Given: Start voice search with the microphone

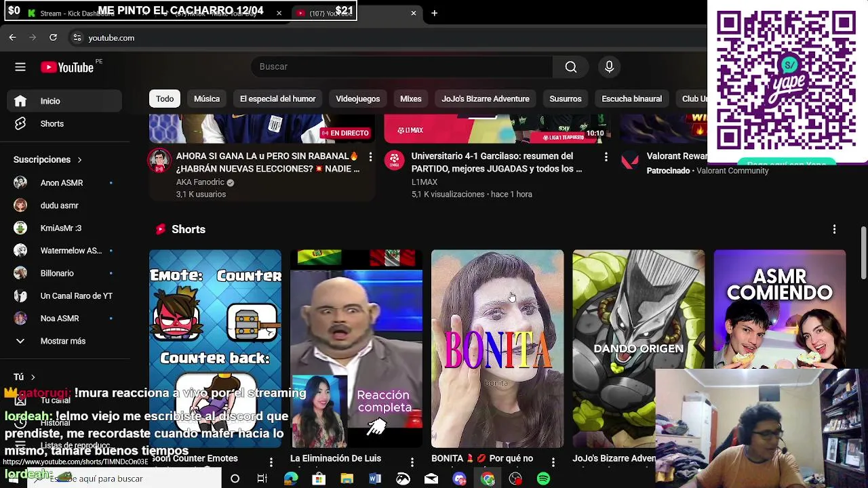Looking at the screenshot, I should 609,66.
